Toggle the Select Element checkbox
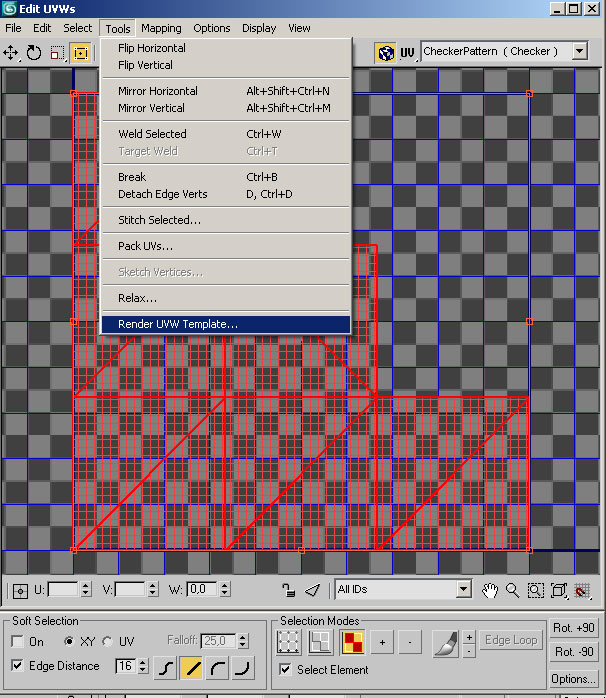 (286, 670)
